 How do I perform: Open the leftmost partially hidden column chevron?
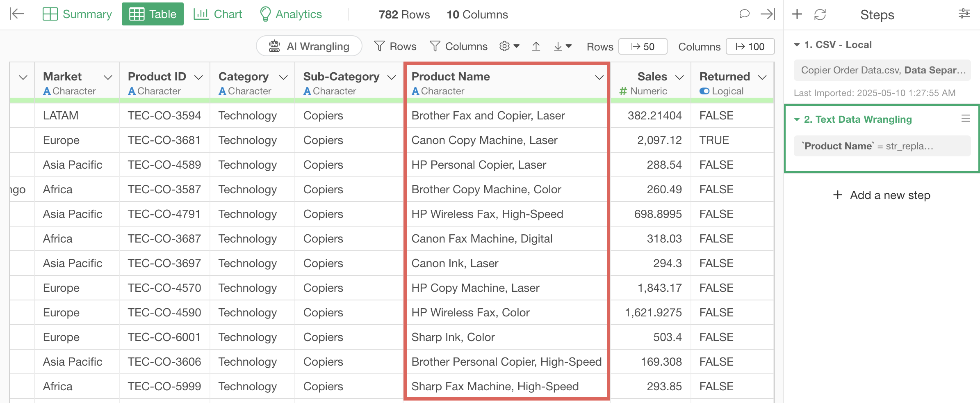23,77
